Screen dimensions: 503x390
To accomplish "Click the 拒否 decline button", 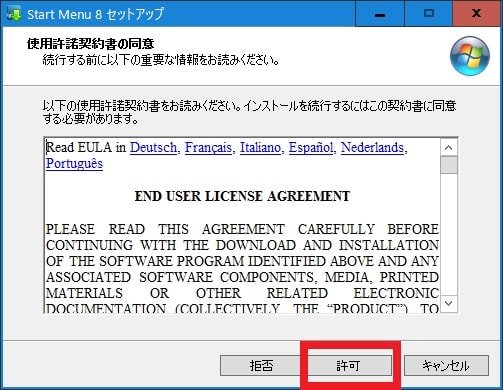I will (x=262, y=366).
